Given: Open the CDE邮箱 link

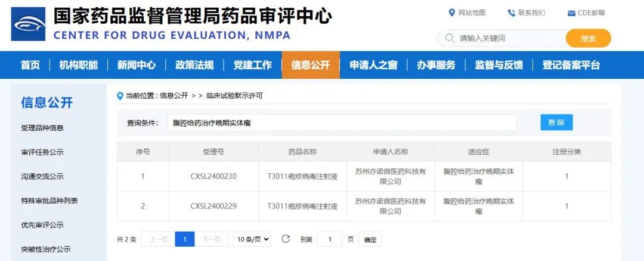Looking at the screenshot, I should (591, 13).
